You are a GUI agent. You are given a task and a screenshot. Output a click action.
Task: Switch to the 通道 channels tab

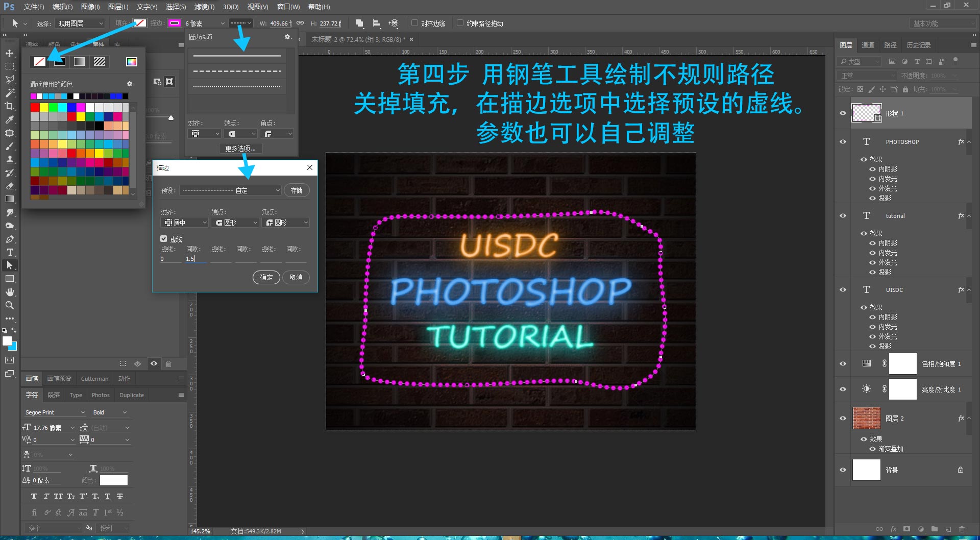pos(868,45)
